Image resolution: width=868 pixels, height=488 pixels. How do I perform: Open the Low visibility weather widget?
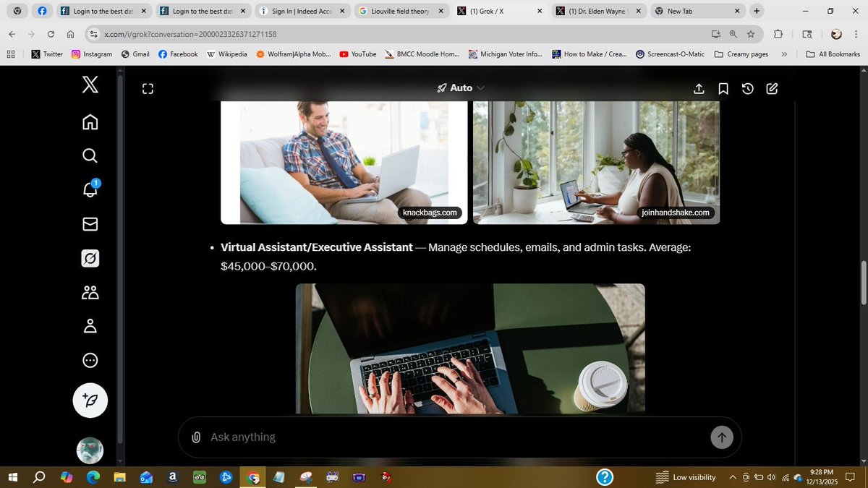coord(685,477)
